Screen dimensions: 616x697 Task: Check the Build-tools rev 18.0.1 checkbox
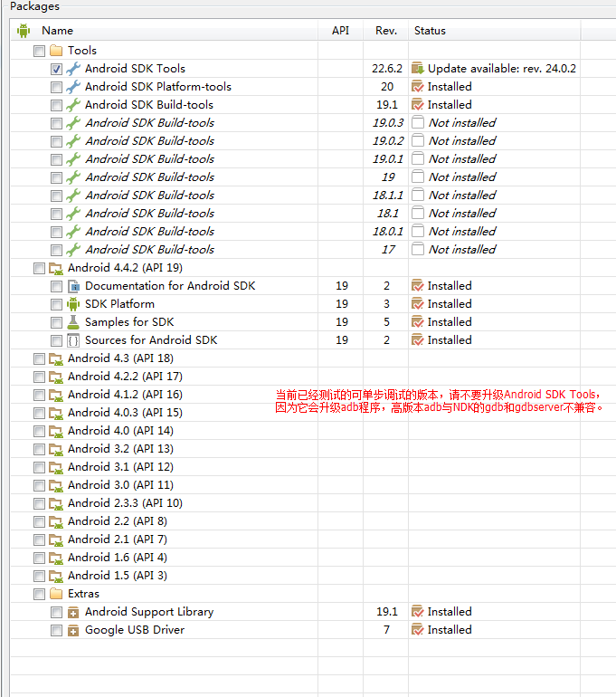[x=56, y=232]
